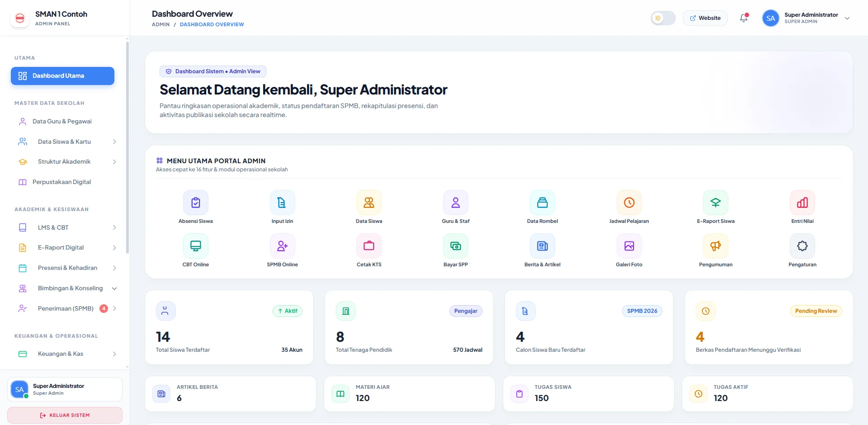Expand Struktur Akademik submenu

pos(67,162)
